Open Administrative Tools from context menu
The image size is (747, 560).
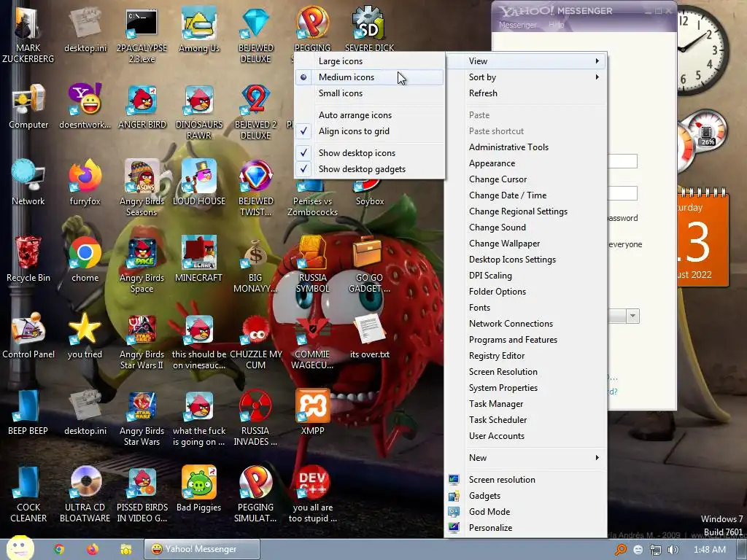point(525,147)
